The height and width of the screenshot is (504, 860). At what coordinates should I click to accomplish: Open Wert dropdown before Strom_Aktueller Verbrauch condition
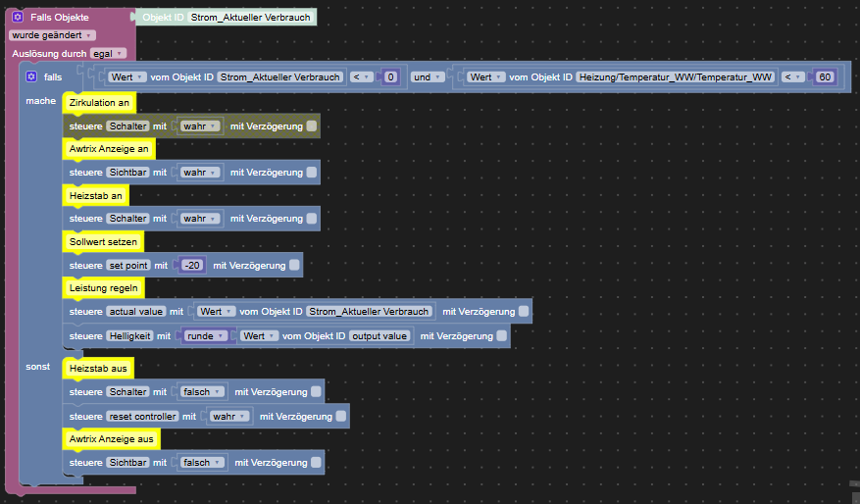[x=126, y=76]
